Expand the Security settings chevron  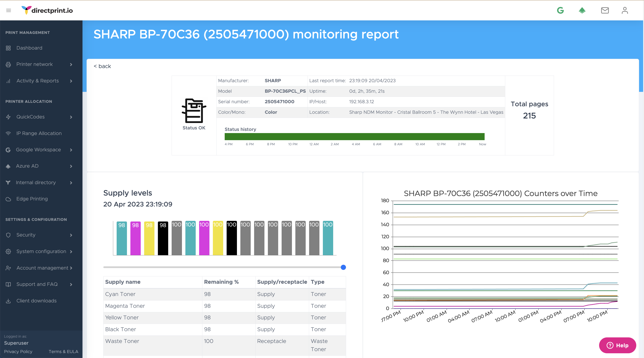(71, 235)
